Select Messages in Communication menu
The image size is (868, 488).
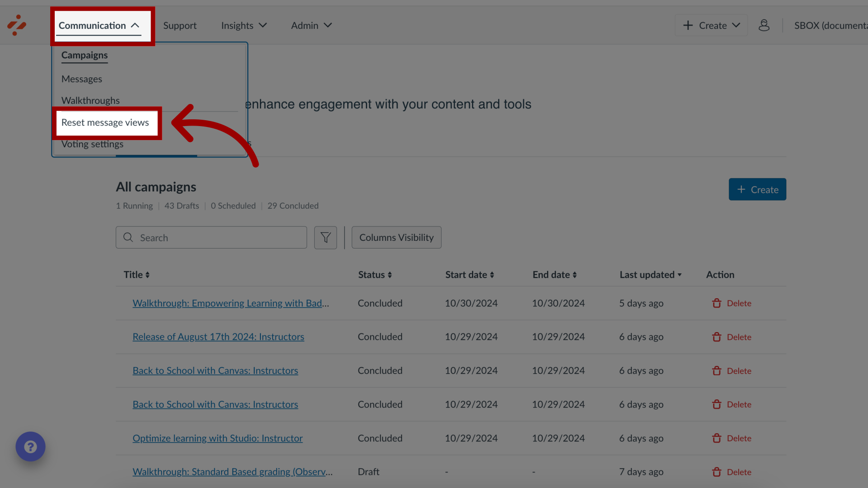[82, 79]
